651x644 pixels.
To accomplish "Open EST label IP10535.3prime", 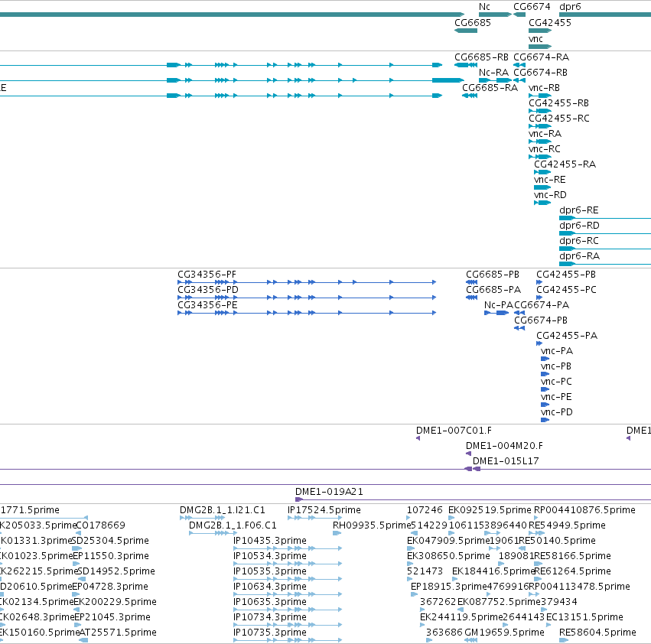I will (270, 572).
